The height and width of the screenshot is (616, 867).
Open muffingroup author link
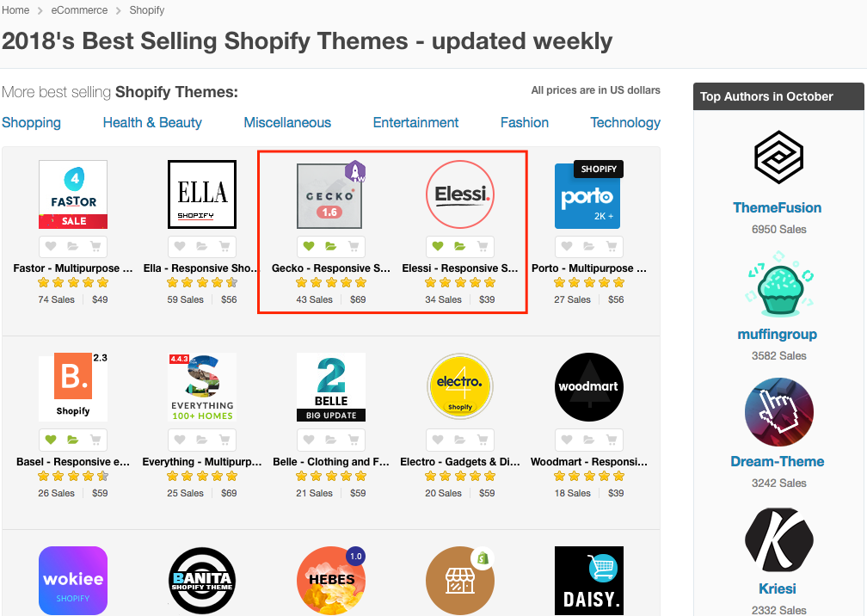click(777, 335)
